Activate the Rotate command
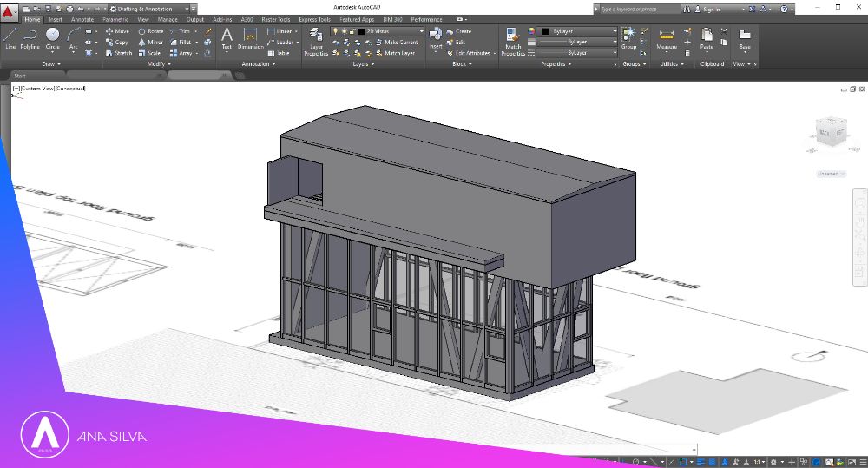This screenshot has width=868, height=468. 150,31
